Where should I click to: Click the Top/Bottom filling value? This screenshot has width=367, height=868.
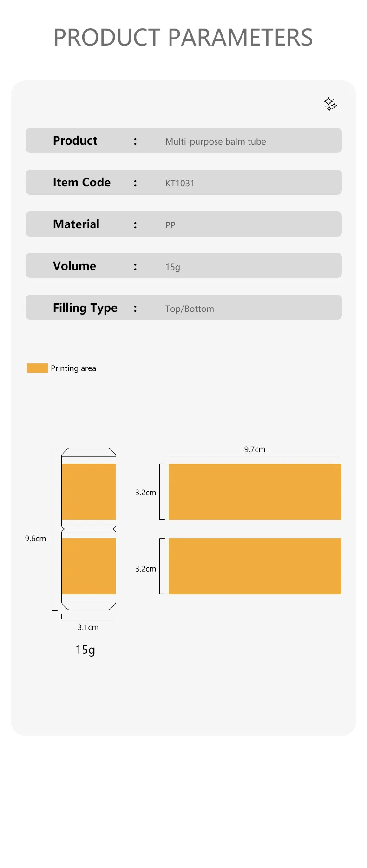pos(190,309)
